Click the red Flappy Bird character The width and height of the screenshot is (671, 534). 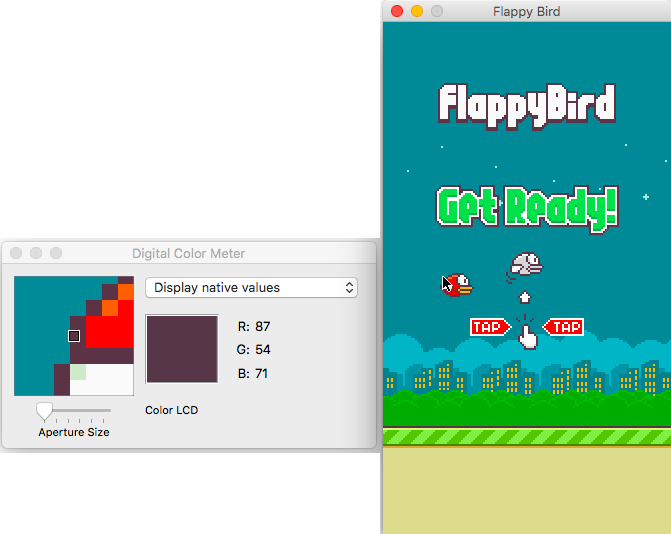tap(459, 285)
